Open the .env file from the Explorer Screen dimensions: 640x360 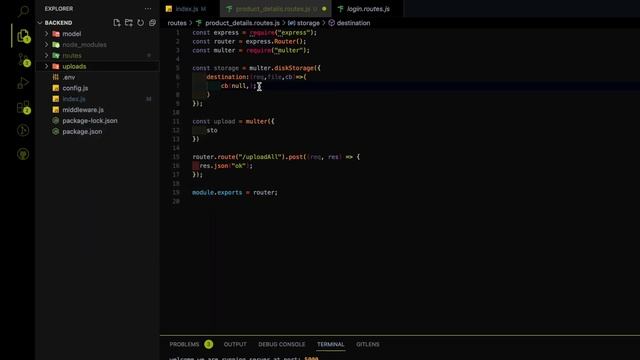(x=69, y=77)
